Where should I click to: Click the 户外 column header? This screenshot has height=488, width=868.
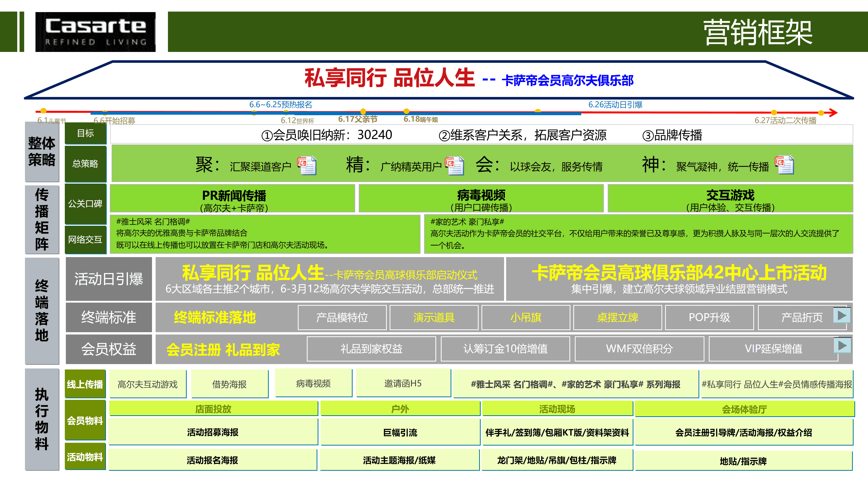[x=400, y=409]
